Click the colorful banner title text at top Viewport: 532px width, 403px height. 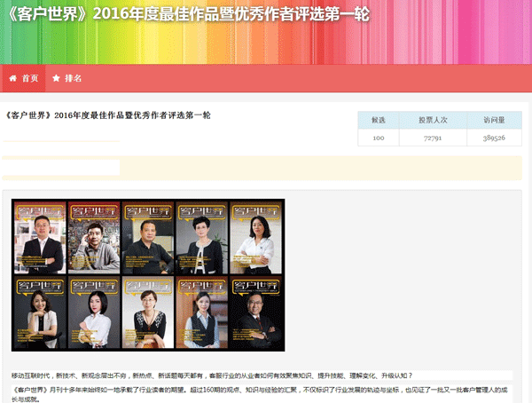[x=184, y=16]
